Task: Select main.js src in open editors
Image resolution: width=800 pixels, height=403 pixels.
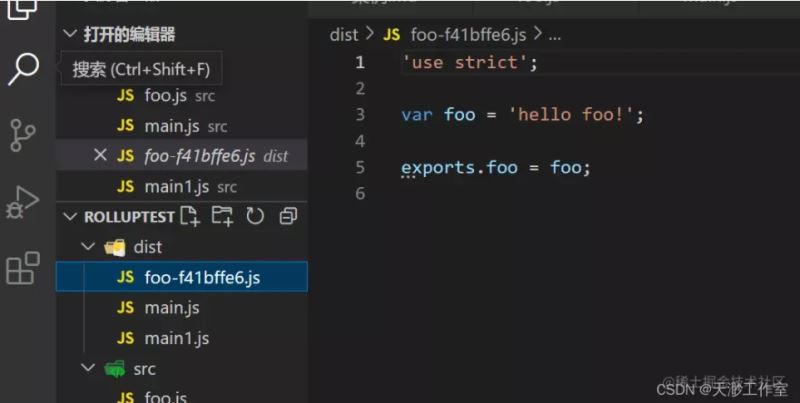Action: click(x=182, y=125)
